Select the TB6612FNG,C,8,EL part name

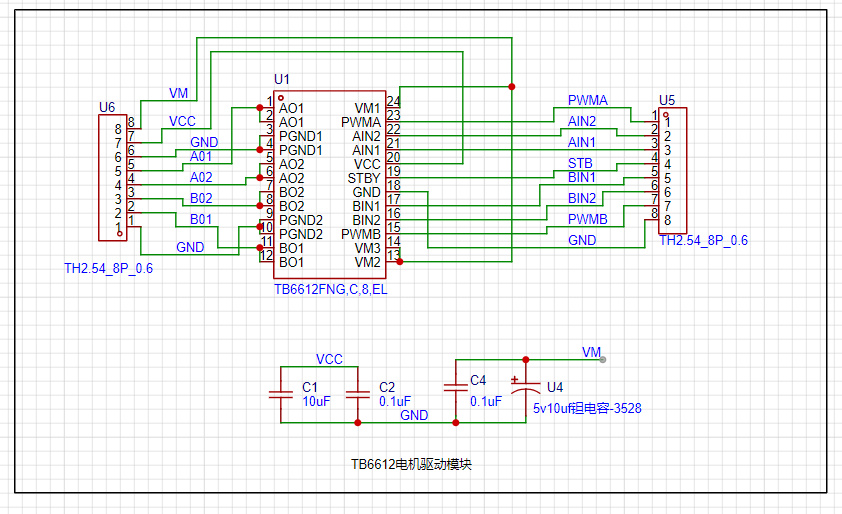click(330, 289)
